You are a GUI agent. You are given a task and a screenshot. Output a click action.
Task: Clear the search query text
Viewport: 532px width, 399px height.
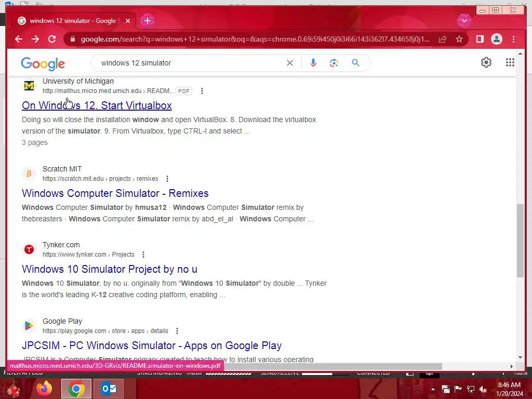pyautogui.click(x=290, y=63)
